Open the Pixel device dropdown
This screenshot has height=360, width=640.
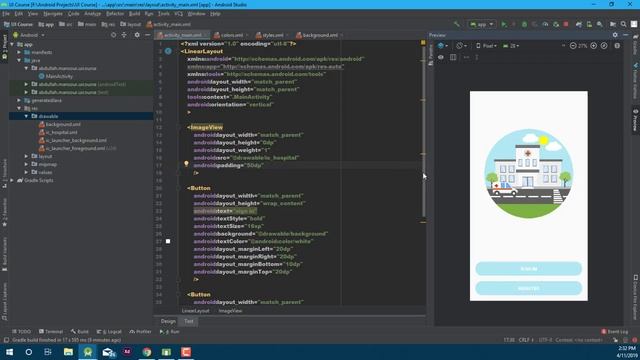pyautogui.click(x=486, y=46)
